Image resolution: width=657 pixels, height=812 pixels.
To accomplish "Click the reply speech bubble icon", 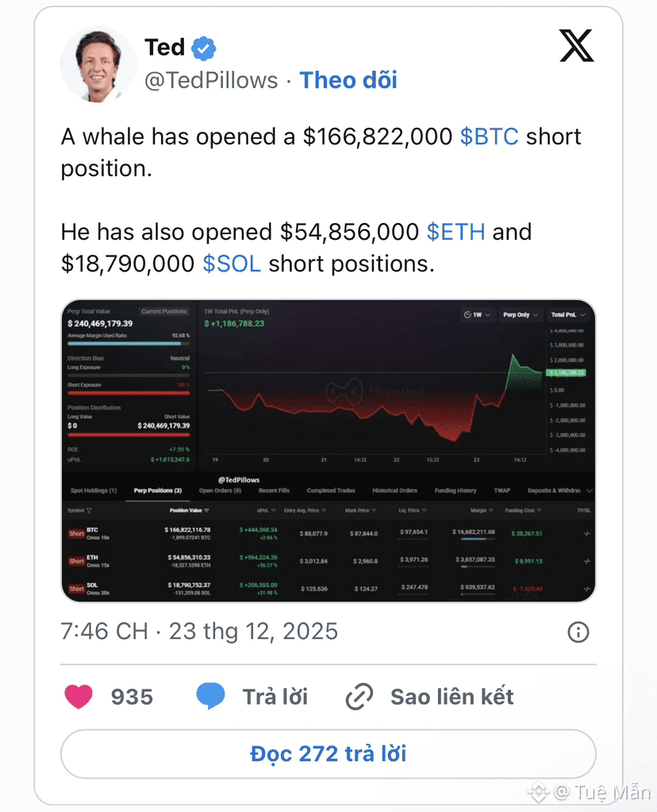I will pyautogui.click(x=211, y=697).
